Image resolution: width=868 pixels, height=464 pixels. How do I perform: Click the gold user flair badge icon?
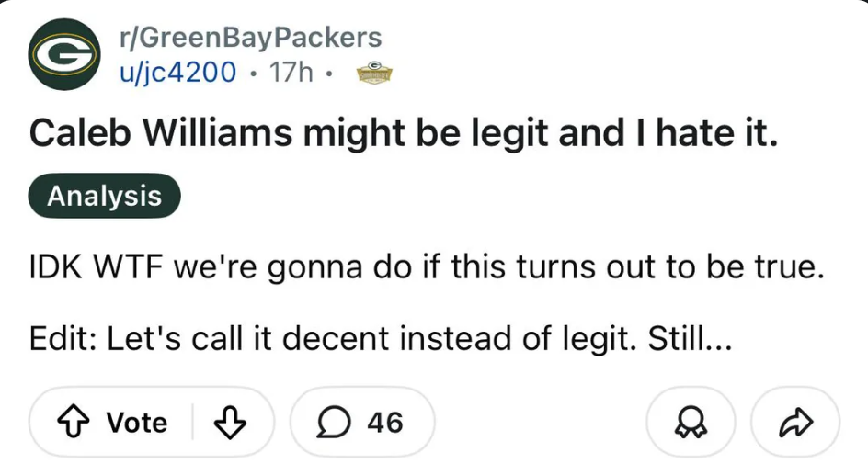(x=373, y=73)
